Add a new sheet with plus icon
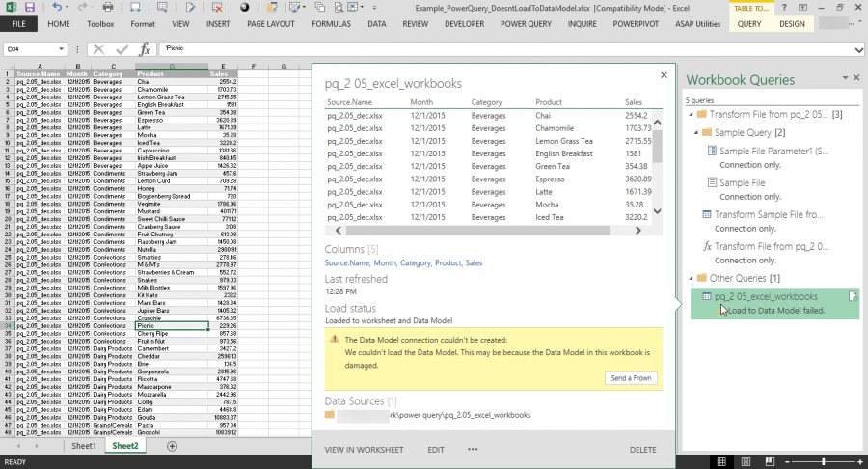This screenshot has height=469, width=868. pyautogui.click(x=173, y=446)
